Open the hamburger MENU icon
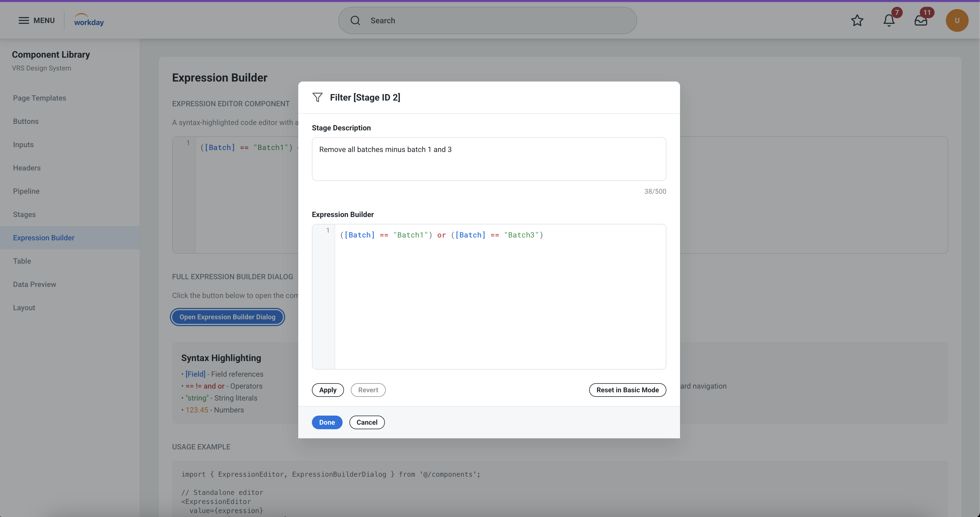Screen dimensions: 980x517 click(x=24, y=20)
